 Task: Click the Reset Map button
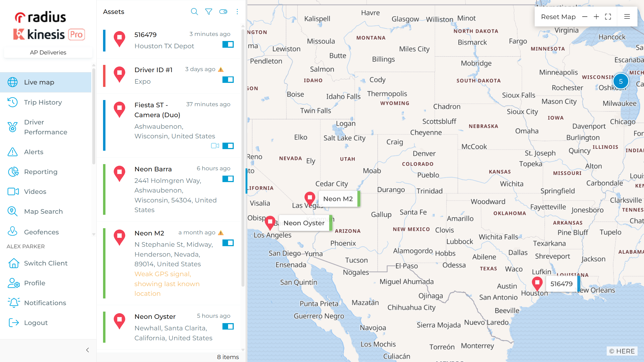pyautogui.click(x=558, y=17)
